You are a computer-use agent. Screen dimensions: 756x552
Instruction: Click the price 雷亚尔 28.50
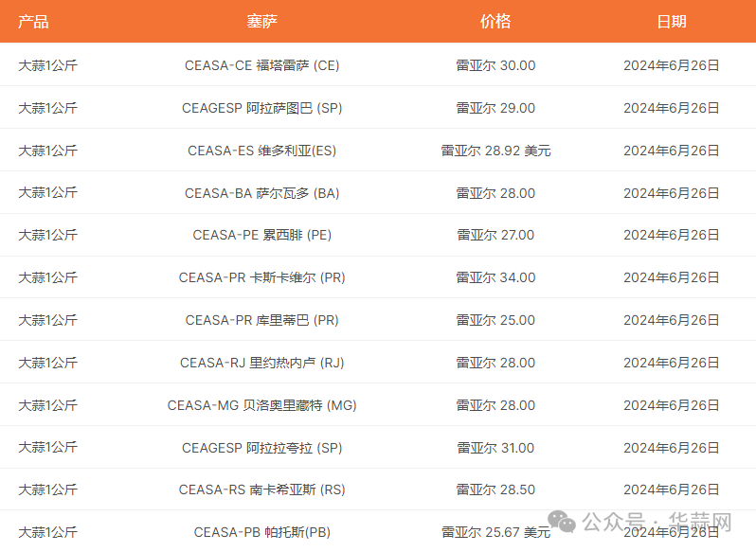tap(495, 490)
